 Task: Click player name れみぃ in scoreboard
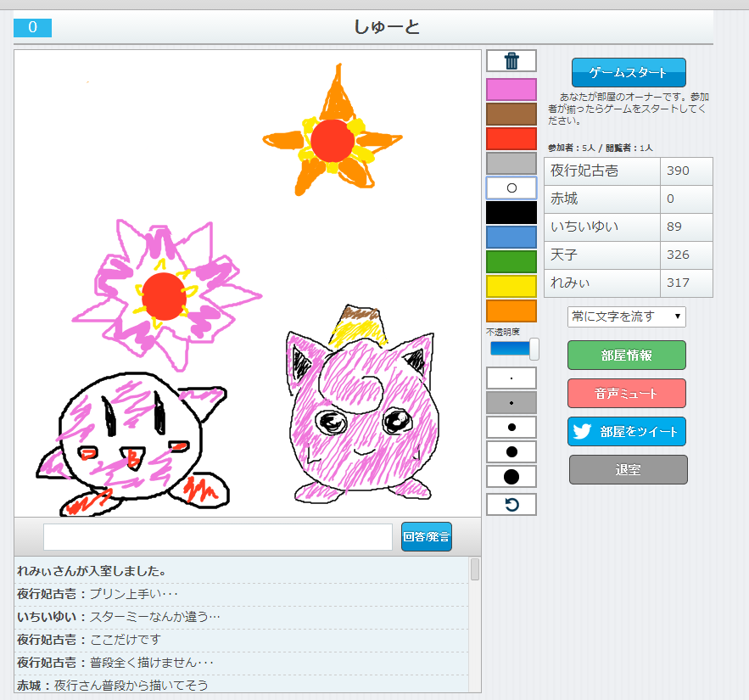coord(570,283)
